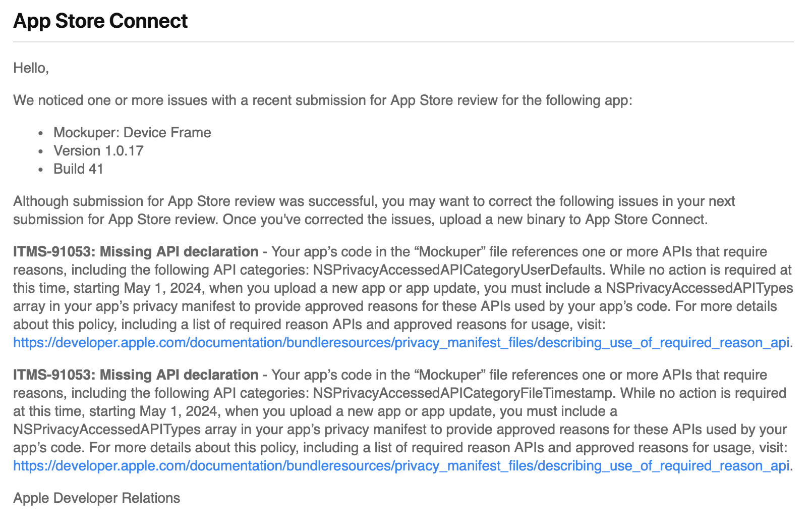Viewport: 812px width, 528px height.
Task: Click NSPrivacyAccessedAPICategoryFileTimestamp text
Action: (463, 393)
